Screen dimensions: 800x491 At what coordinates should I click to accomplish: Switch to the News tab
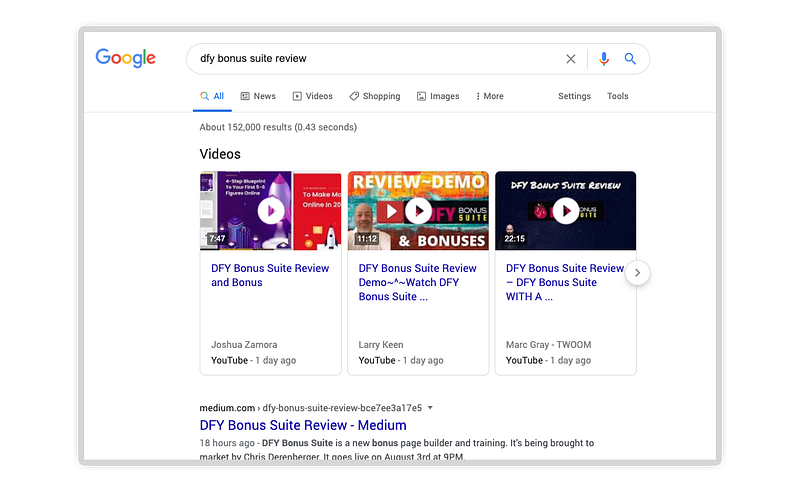pyautogui.click(x=258, y=96)
